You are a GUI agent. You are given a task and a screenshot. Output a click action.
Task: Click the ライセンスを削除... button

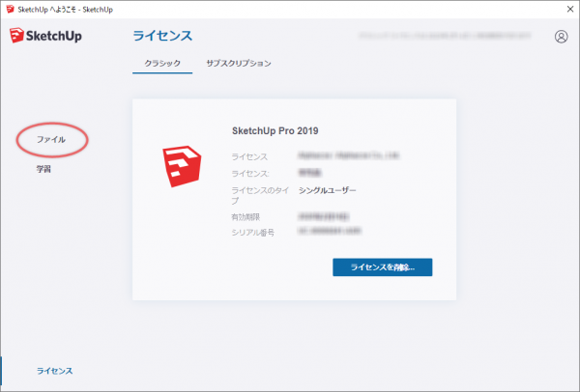383,267
